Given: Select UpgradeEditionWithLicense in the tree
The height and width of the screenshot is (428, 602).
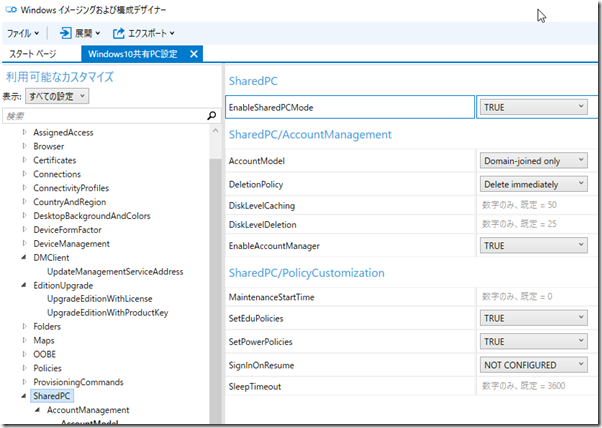Looking at the screenshot, I should point(99,299).
